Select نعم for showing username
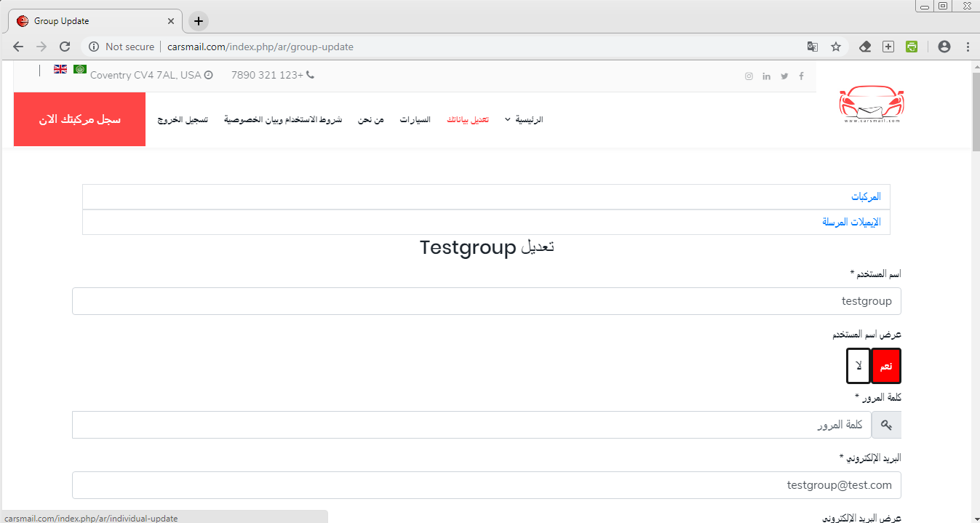Screen dimensions: 980x523 pos(886,366)
